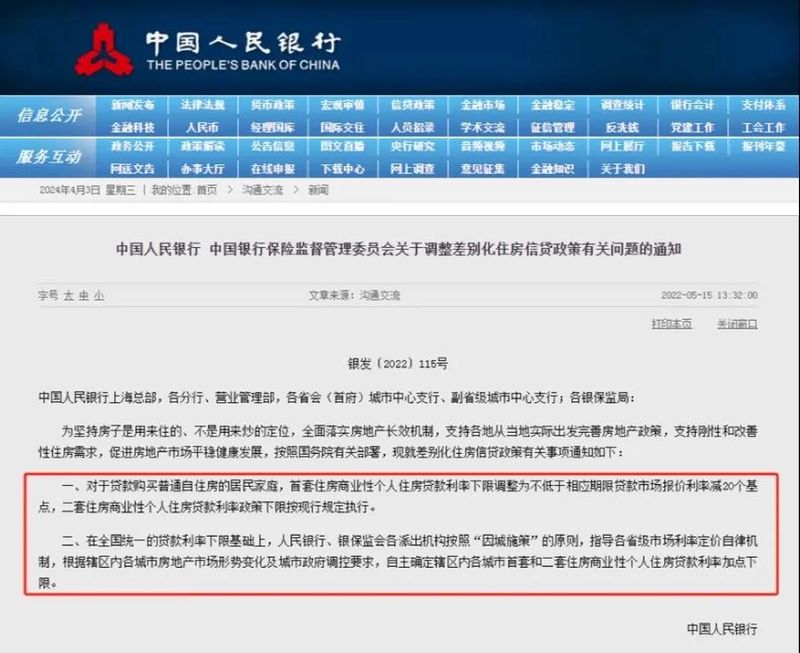Set font size to large (大)
This screenshot has width=800, height=653.
[x=68, y=295]
